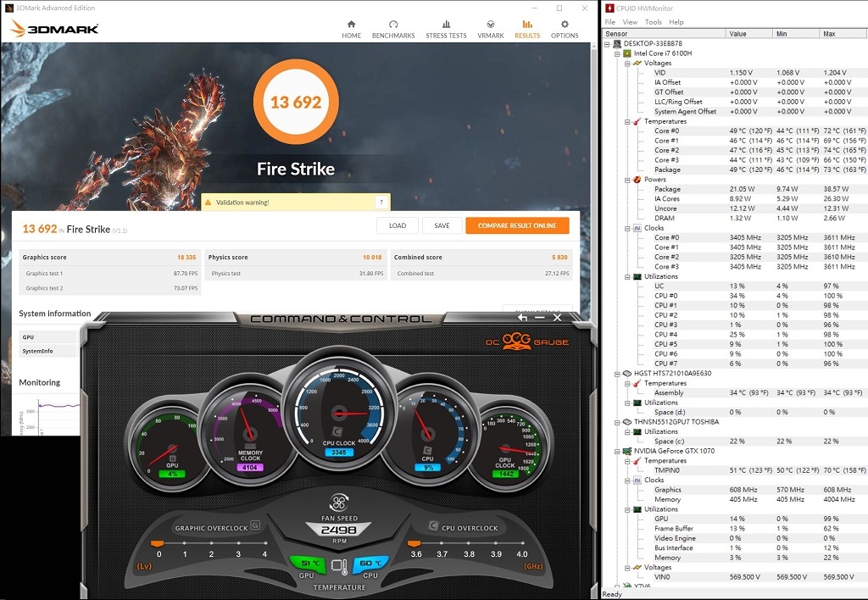Collapse the CPU Voltages group
The height and width of the screenshot is (600, 868).
627,63
